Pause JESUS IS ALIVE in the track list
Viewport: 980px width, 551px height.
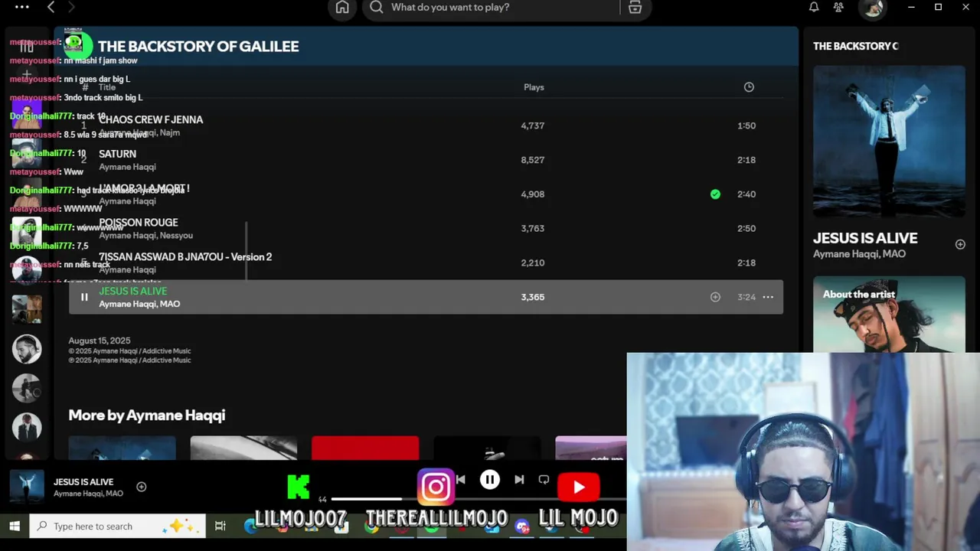pyautogui.click(x=84, y=297)
